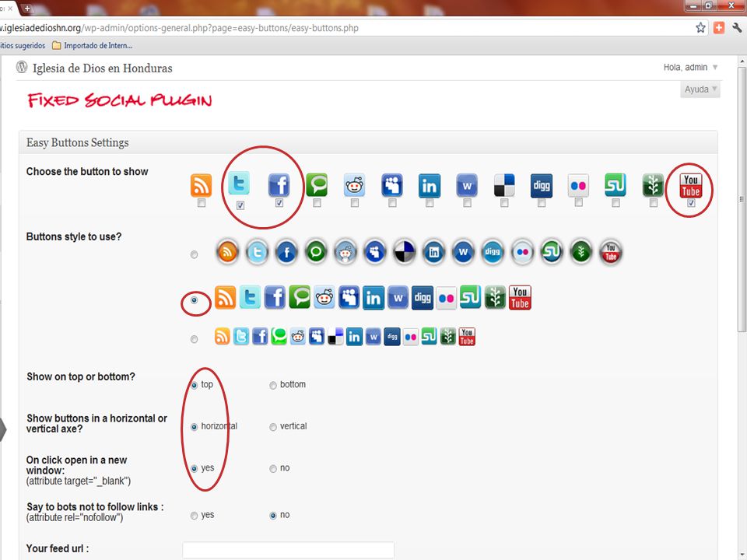747x560 pixels.
Task: Click the round RSS icon in first style row
Action: tap(227, 251)
